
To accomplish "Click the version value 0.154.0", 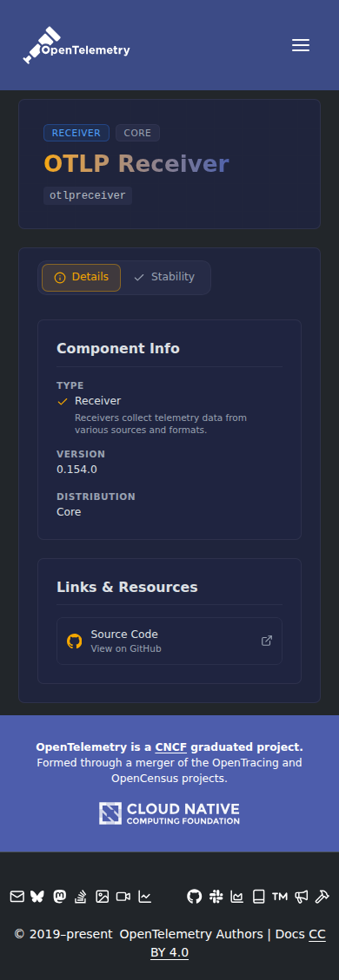I will (77, 470).
